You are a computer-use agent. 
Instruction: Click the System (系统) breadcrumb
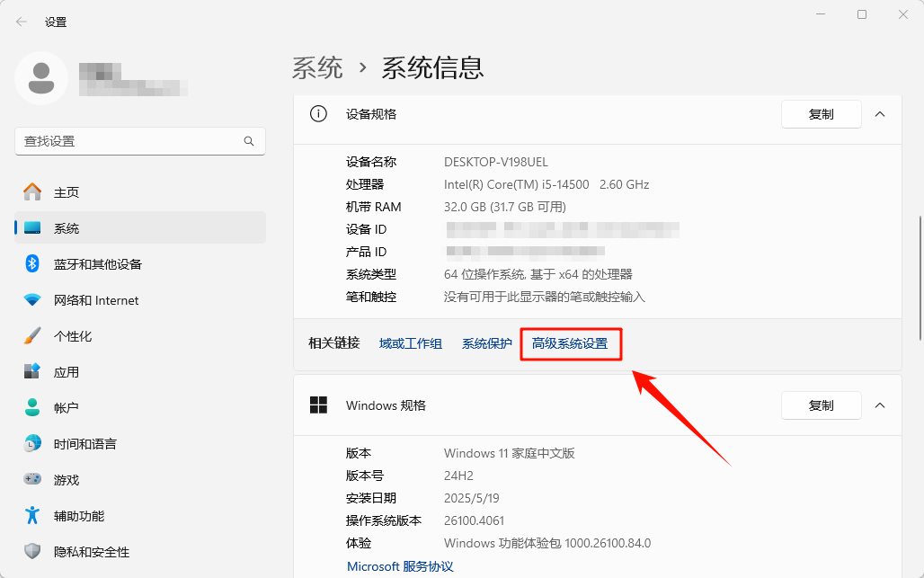coord(317,67)
